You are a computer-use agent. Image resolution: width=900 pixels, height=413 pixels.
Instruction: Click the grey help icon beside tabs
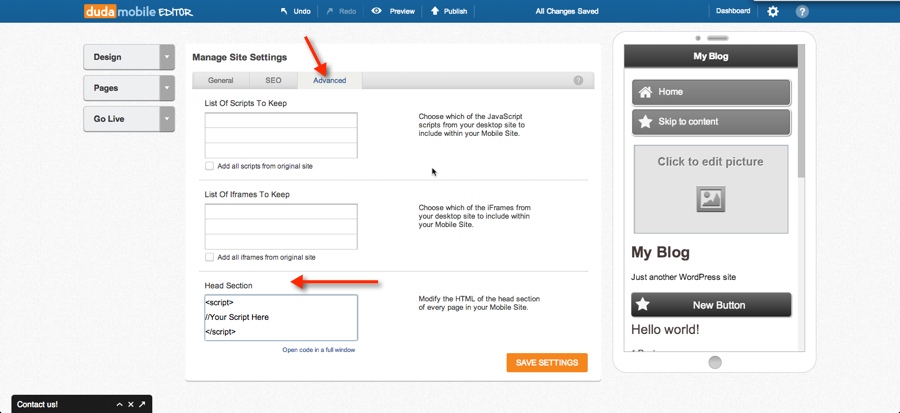pyautogui.click(x=578, y=80)
